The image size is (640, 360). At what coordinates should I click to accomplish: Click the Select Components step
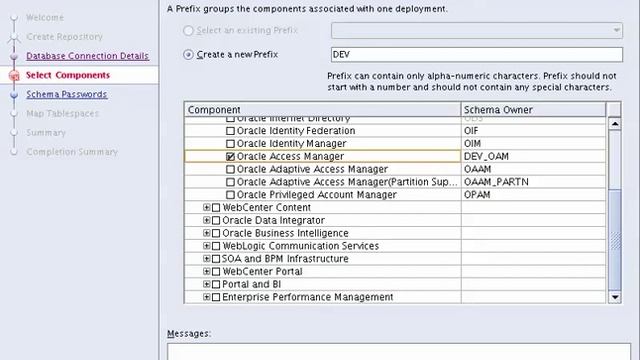pos(68,75)
